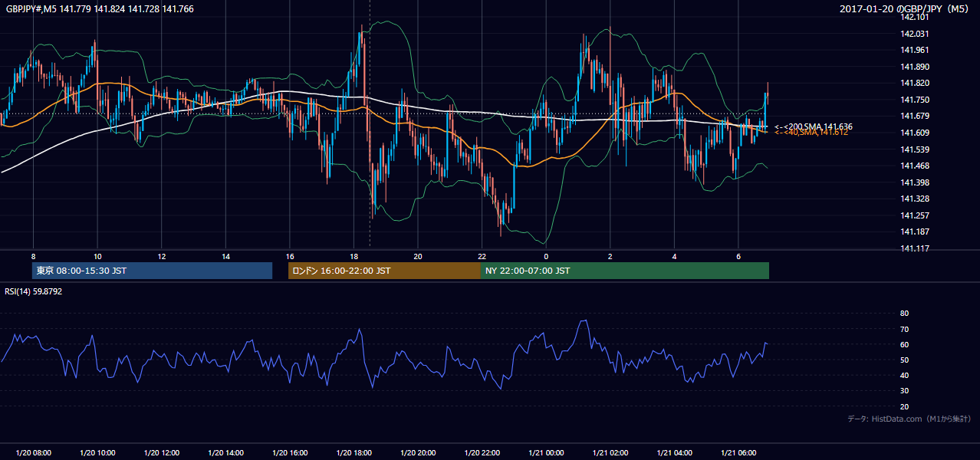Click the 200 SMA 141.636 label
This screenshot has height=460, width=980.
[x=814, y=127]
